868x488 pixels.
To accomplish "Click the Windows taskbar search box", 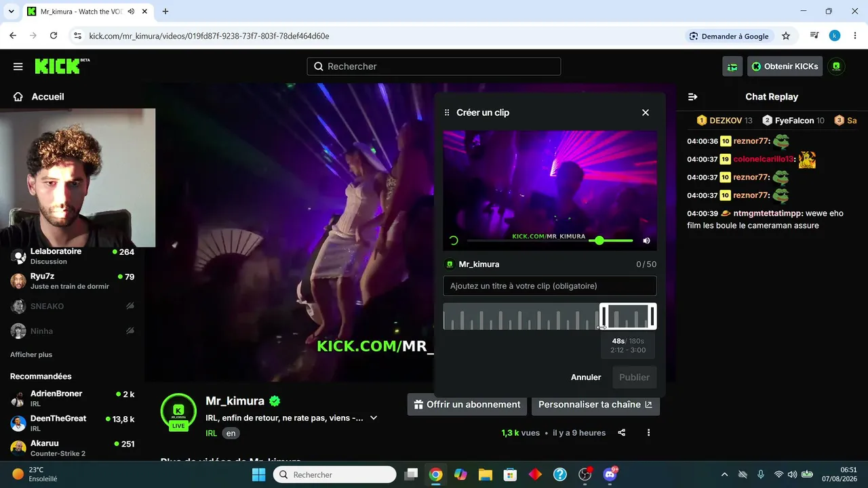I will point(334,474).
